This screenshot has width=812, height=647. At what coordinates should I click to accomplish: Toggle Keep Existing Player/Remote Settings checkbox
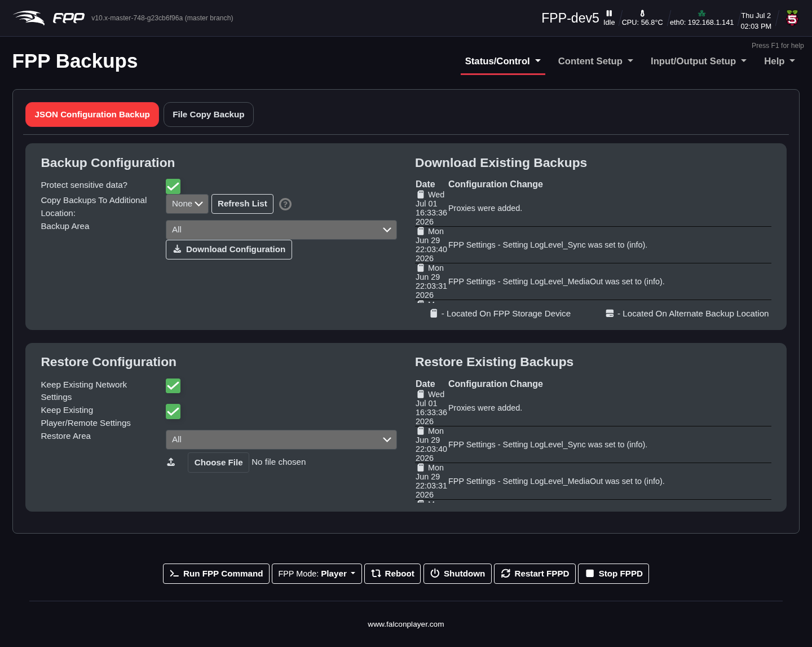pyautogui.click(x=173, y=412)
